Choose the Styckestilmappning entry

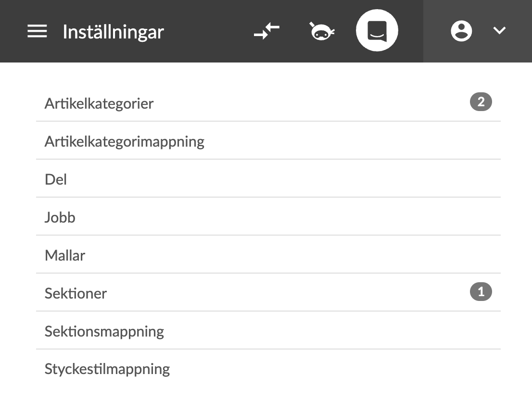click(107, 369)
